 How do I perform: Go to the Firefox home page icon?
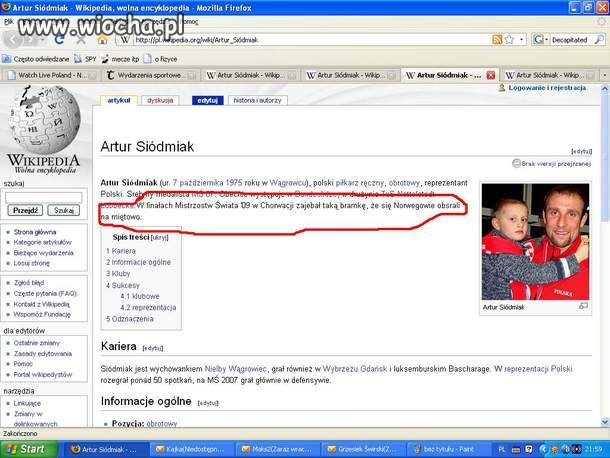pos(102,40)
